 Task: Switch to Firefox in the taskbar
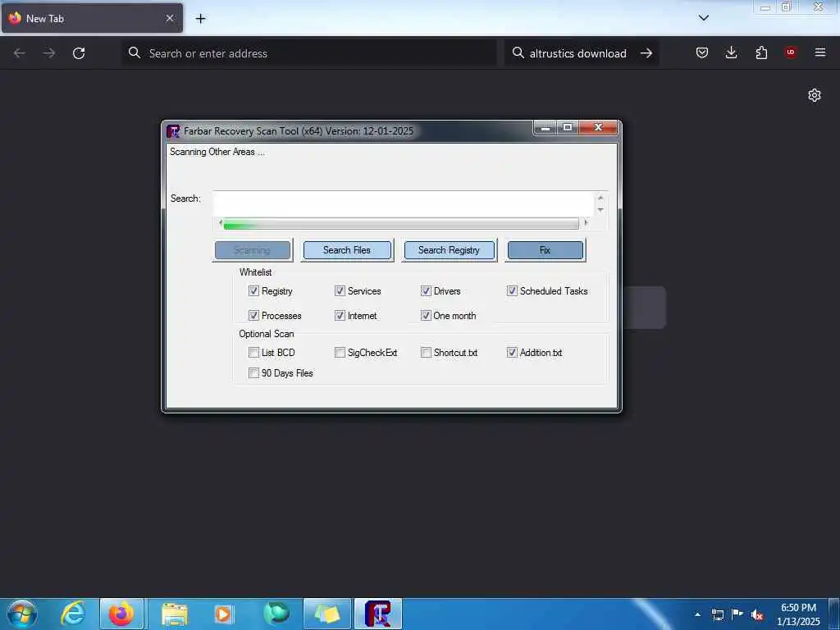pyautogui.click(x=121, y=614)
